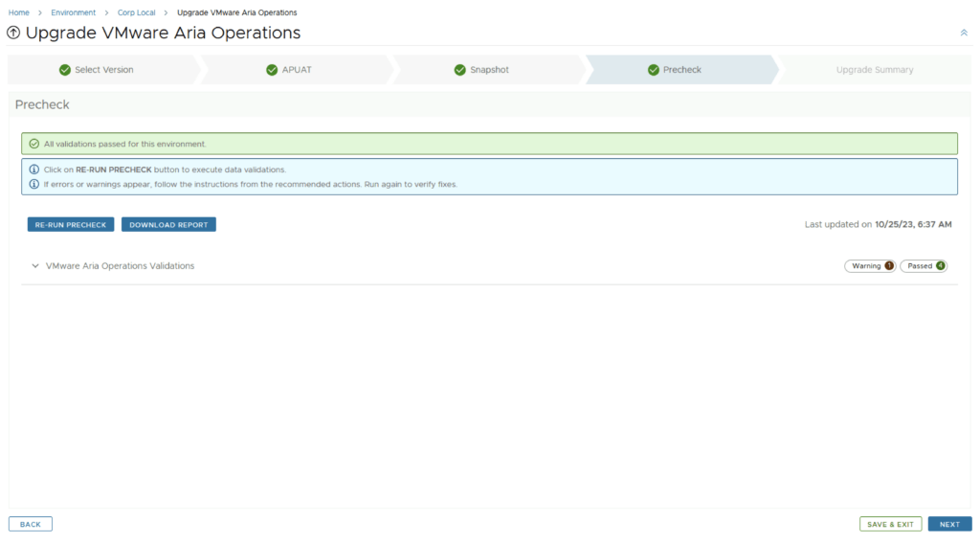Click the upgrade arrow icon beside page title

tap(13, 33)
